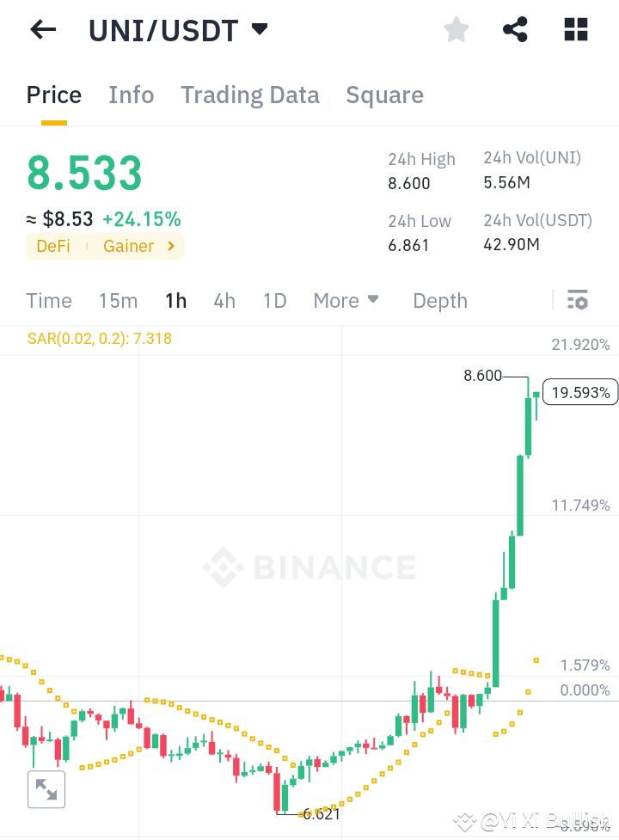The height and width of the screenshot is (840, 619).
Task: Star UNI/USDT as a favorite
Action: coord(456,29)
